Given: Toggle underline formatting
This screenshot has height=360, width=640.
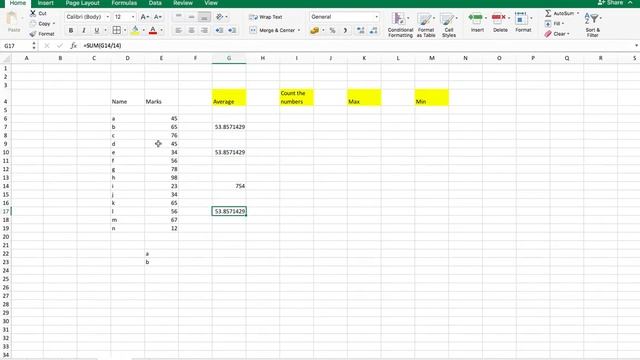Looking at the screenshot, I should pyautogui.click(x=97, y=30).
